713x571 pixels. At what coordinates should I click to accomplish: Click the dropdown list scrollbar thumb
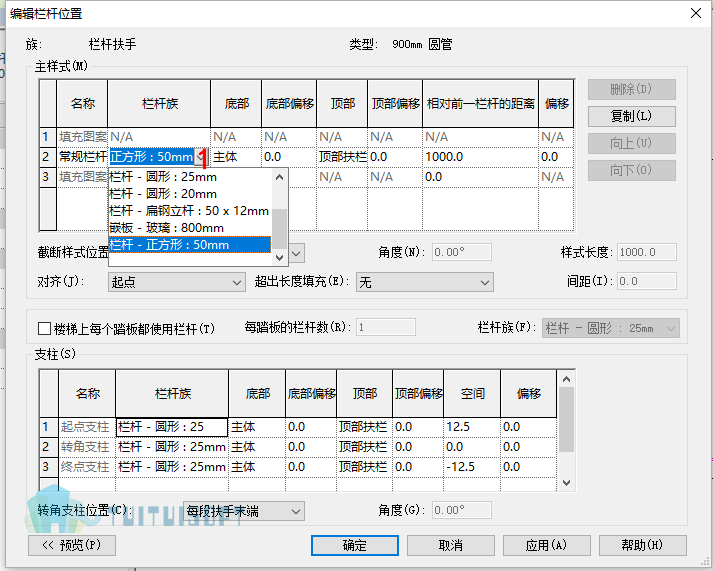[x=280, y=228]
